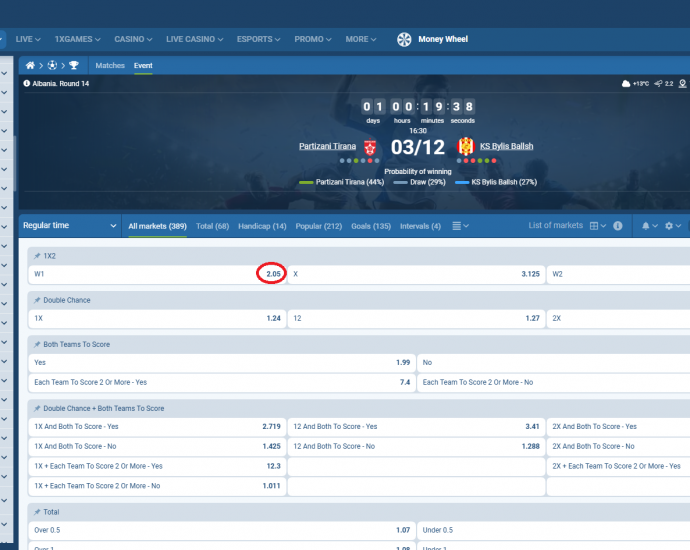Bet Both Teams To Score Yes 1.99
This screenshot has height=550, width=690.
[x=222, y=363]
